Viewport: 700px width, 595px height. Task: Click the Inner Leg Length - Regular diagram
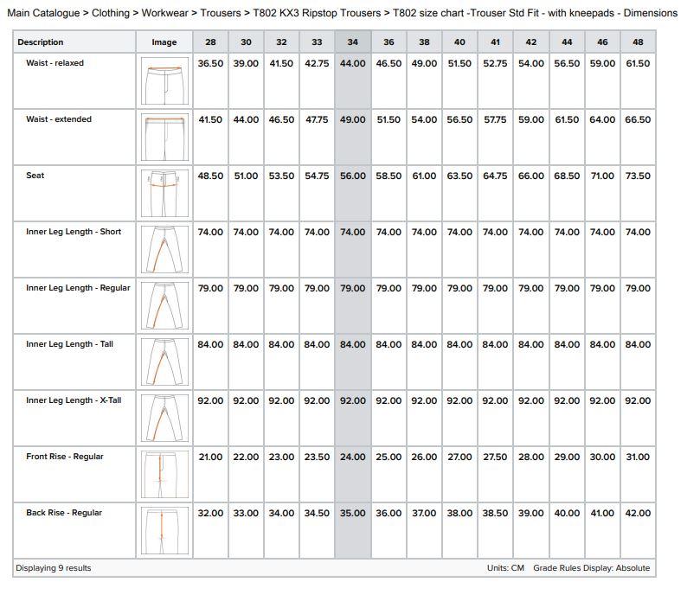[x=164, y=305]
